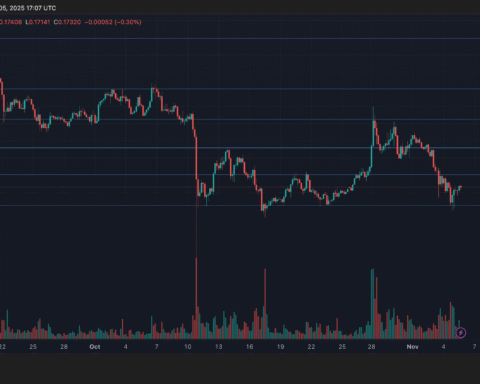Select the close value C0.17320
Image resolution: width=480 pixels, height=384 pixels.
pyautogui.click(x=67, y=22)
